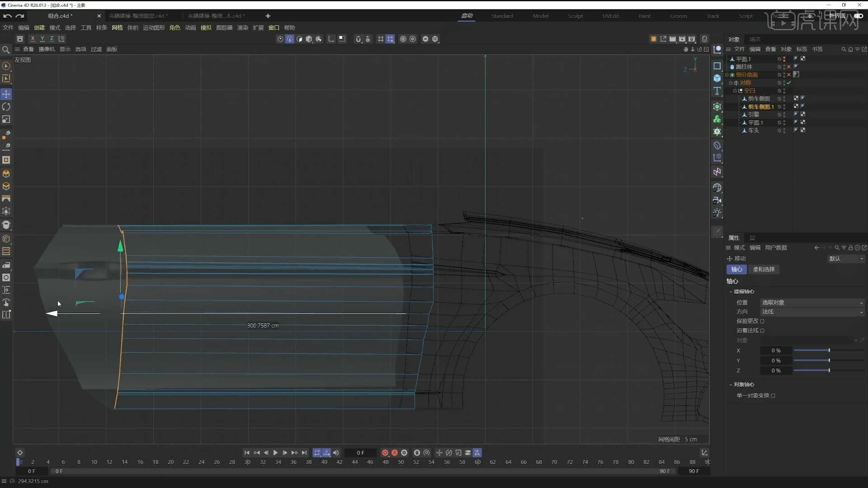The image size is (868, 488).
Task: Open the viewport hamburger menu beside 查看
Action: pos(17,49)
